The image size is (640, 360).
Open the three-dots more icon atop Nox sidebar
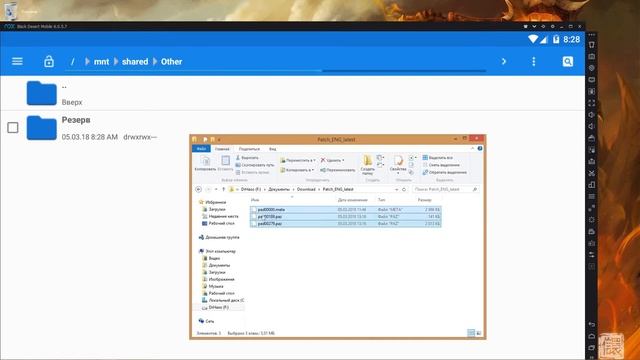point(591,35)
